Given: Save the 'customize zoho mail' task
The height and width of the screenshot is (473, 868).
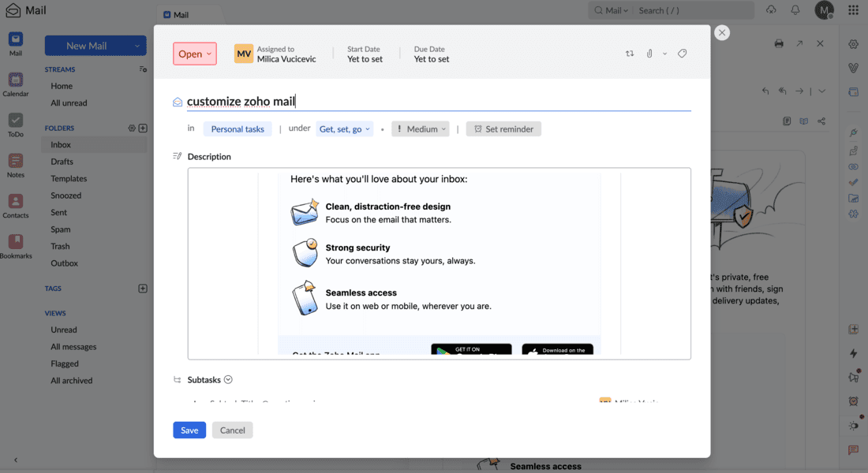Looking at the screenshot, I should [x=189, y=430].
